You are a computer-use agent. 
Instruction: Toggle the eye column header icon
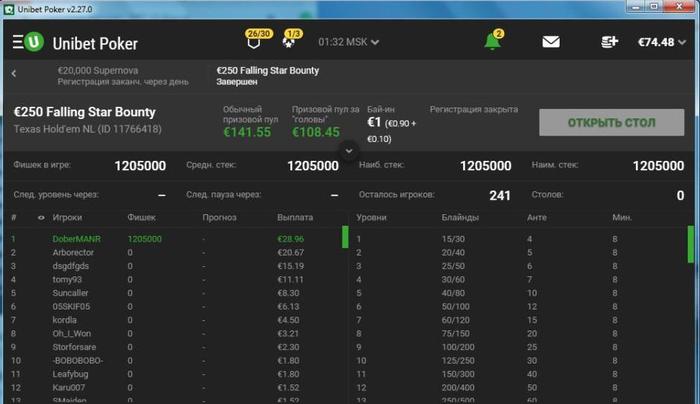point(41,218)
